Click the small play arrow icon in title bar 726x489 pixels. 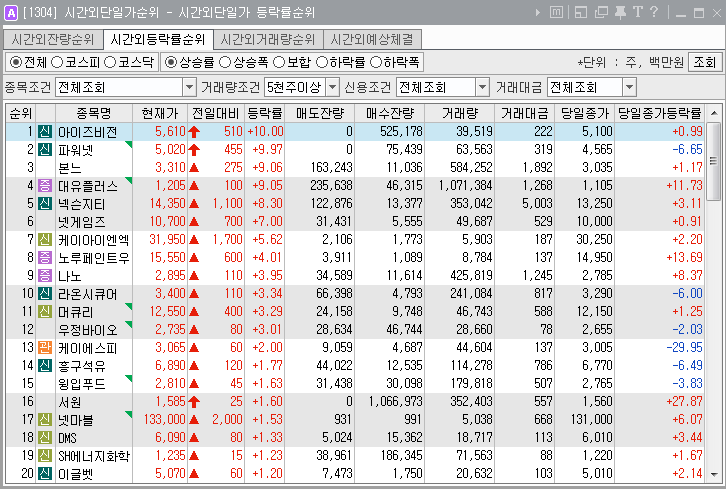pyautogui.click(x=538, y=12)
